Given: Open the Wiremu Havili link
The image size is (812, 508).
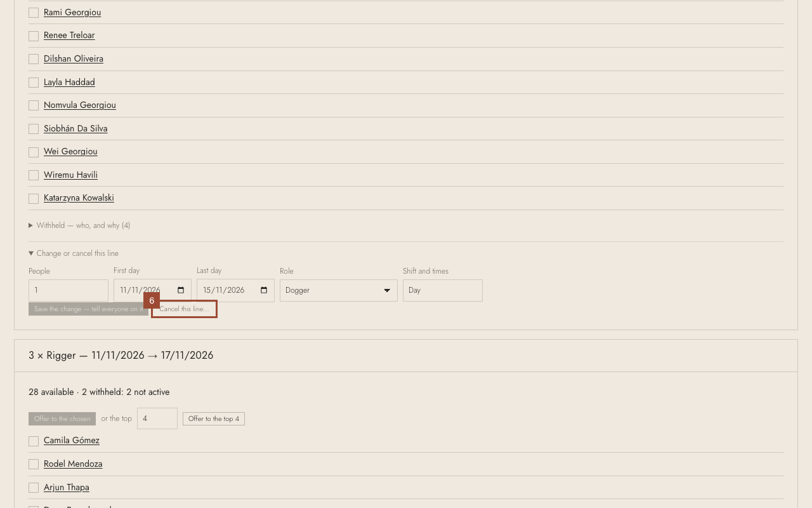Looking at the screenshot, I should click(x=70, y=175).
